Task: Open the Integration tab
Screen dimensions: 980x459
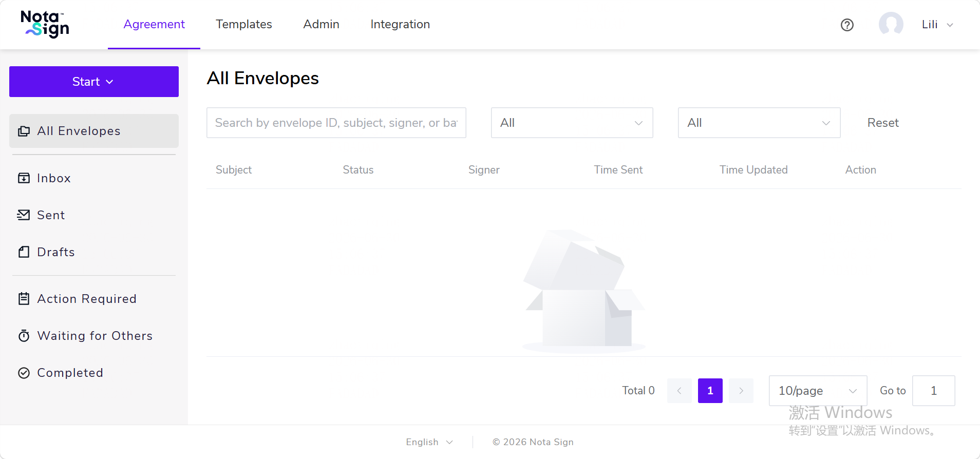Action: click(400, 24)
